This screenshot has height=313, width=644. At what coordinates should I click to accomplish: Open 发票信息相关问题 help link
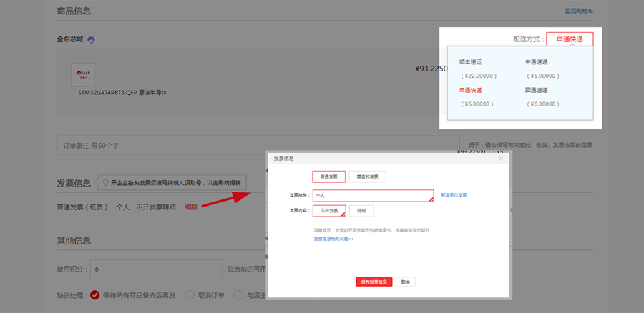(333, 239)
